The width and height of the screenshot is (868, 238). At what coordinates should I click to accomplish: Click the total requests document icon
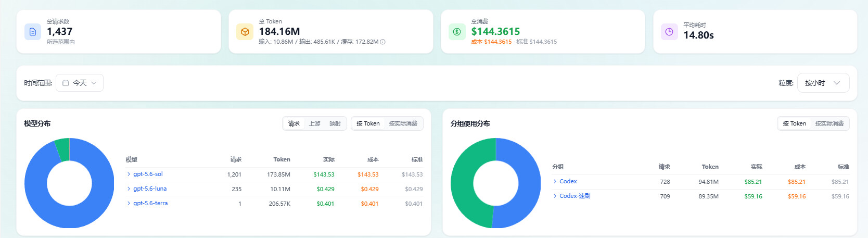33,32
